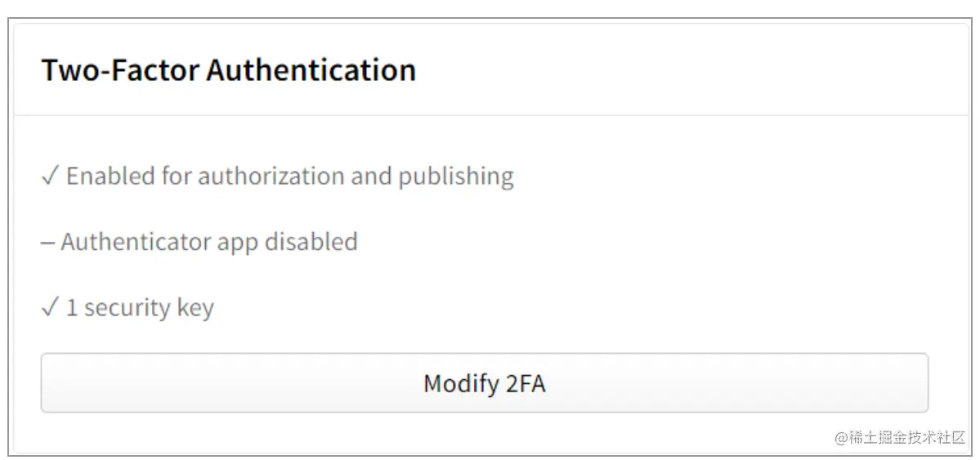
Task: Click the word disabled in the second status
Action: click(x=311, y=243)
